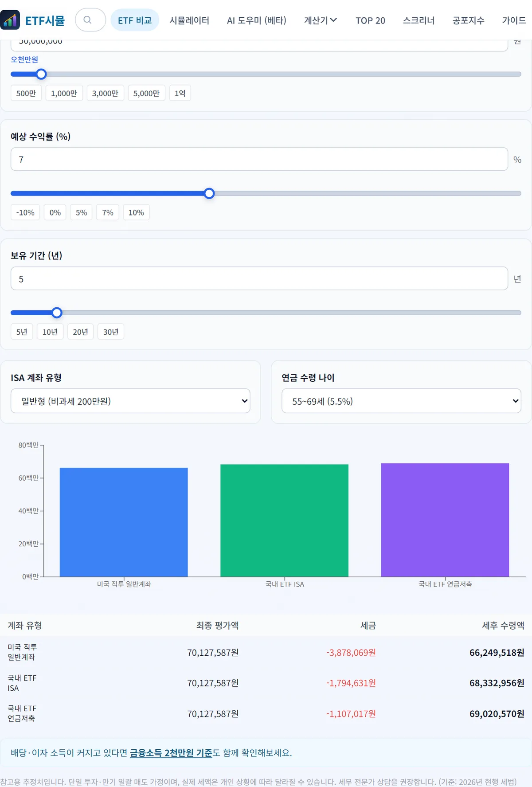
Task: Open the TOP 20 page
Action: tap(370, 20)
